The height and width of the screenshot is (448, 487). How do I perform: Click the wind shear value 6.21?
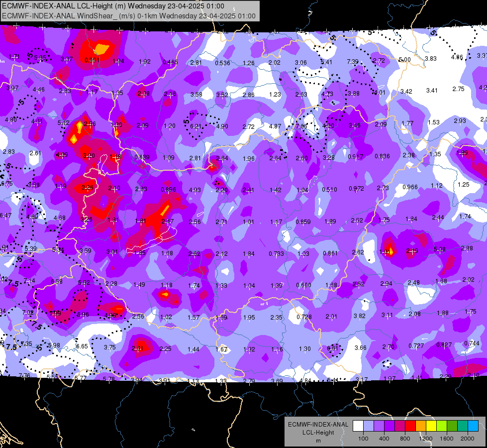tap(195, 126)
